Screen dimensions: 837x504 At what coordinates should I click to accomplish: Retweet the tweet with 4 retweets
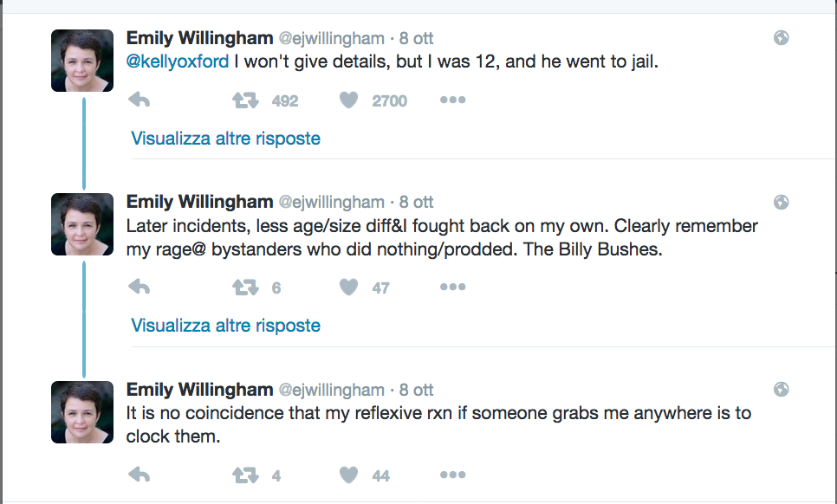point(246,475)
